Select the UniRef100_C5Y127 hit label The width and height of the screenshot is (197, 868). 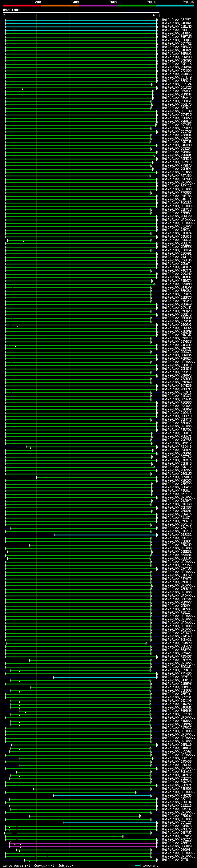[x=177, y=822]
